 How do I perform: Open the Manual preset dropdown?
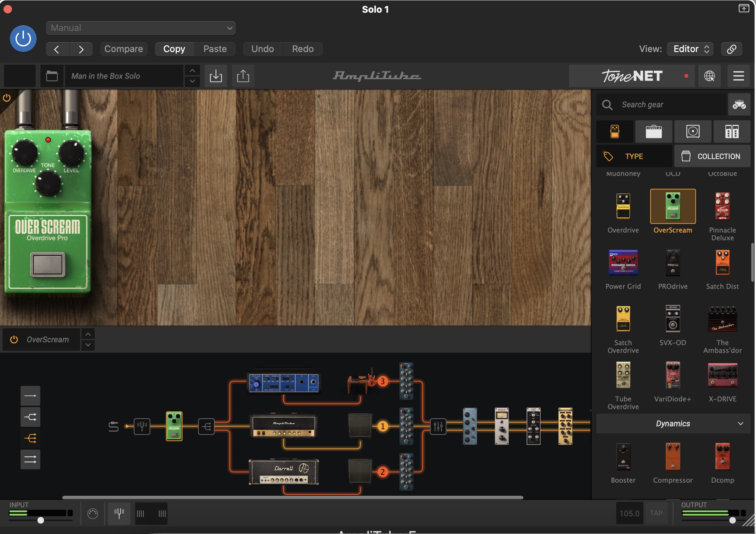pyautogui.click(x=141, y=28)
